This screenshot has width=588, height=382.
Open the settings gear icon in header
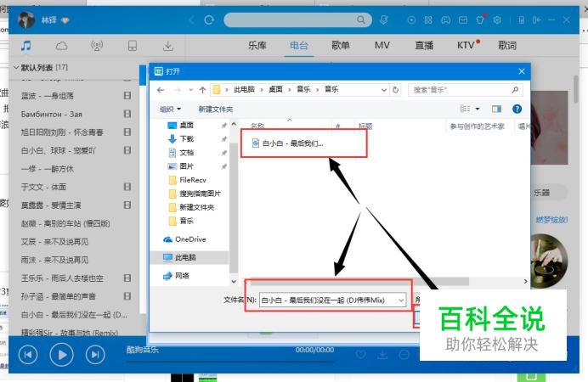(x=497, y=20)
